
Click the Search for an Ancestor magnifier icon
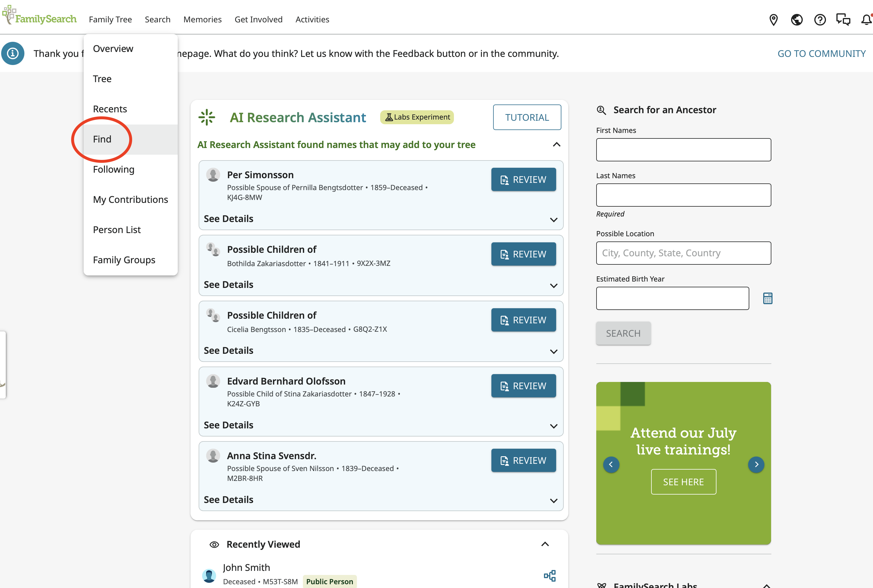tap(601, 110)
